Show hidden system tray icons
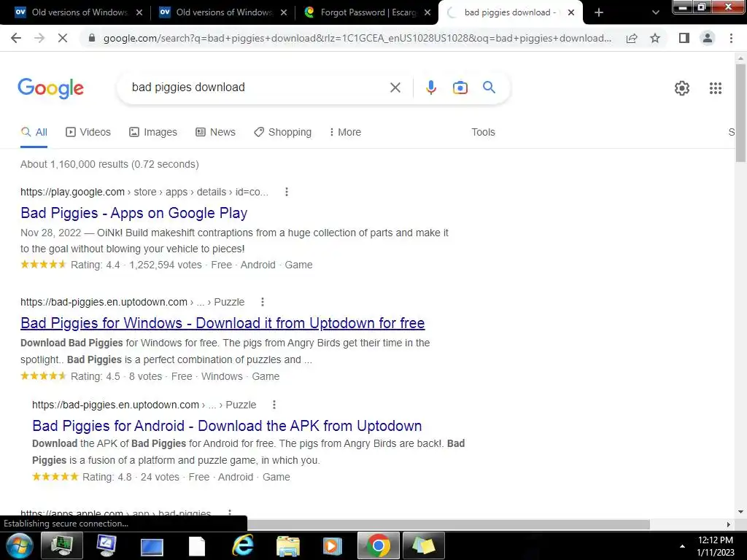The width and height of the screenshot is (747, 560). coord(682,546)
